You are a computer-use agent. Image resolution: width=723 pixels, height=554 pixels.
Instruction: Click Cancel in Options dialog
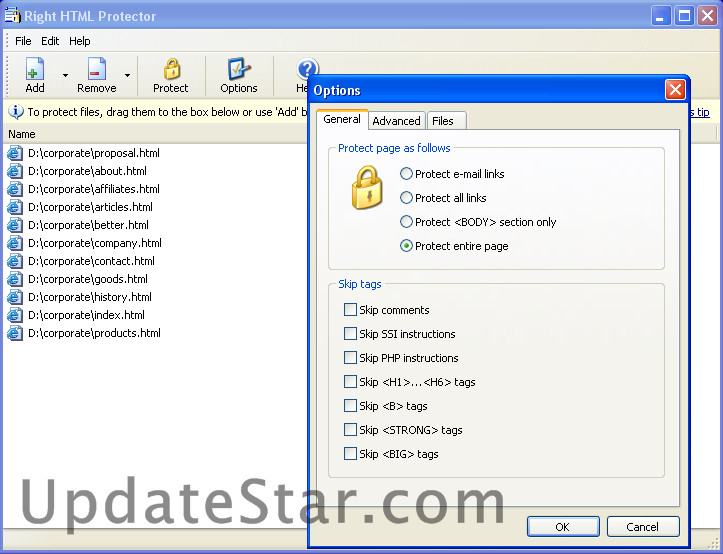643,527
